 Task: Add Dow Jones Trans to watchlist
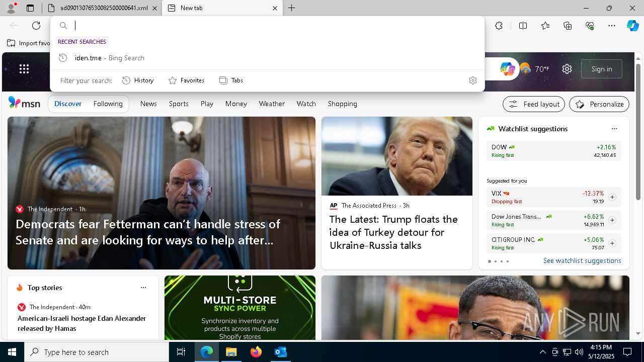click(612, 220)
